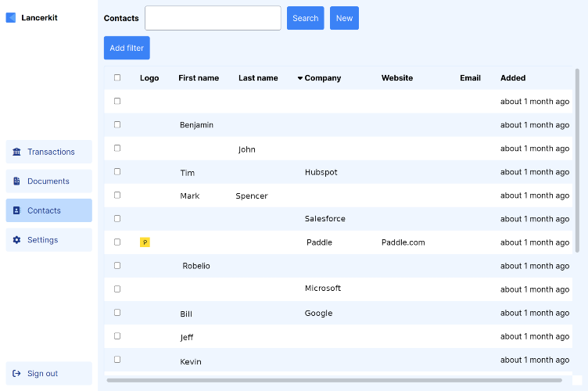Tick the checkbox in the Microsoft row
Image resolution: width=588 pixels, height=391 pixels.
click(x=117, y=289)
